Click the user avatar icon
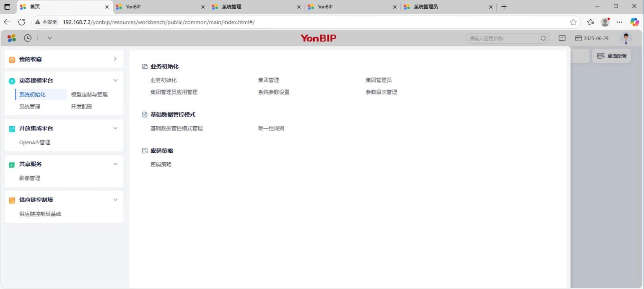Screen dimensions: 644x289 coord(626,38)
